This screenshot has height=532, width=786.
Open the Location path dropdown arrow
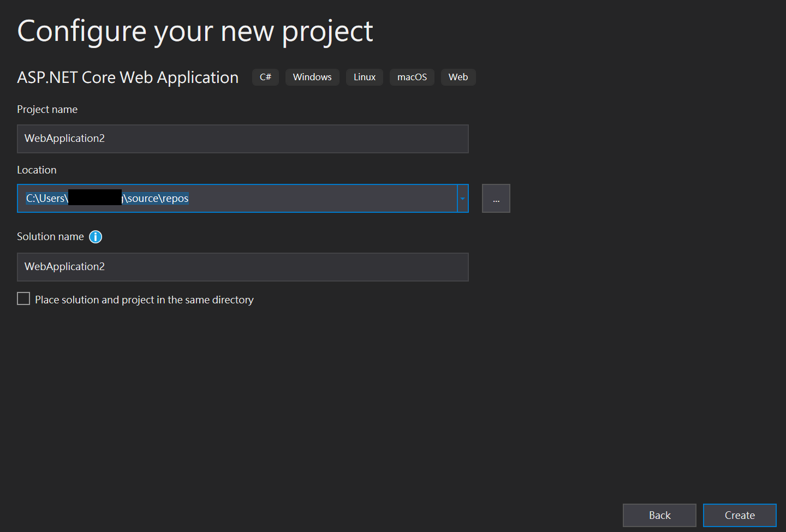(462, 198)
